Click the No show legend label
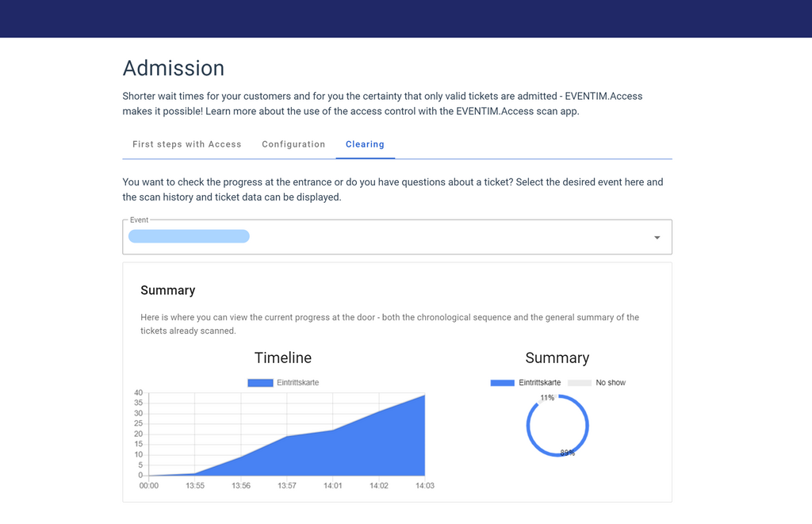 [x=611, y=383]
